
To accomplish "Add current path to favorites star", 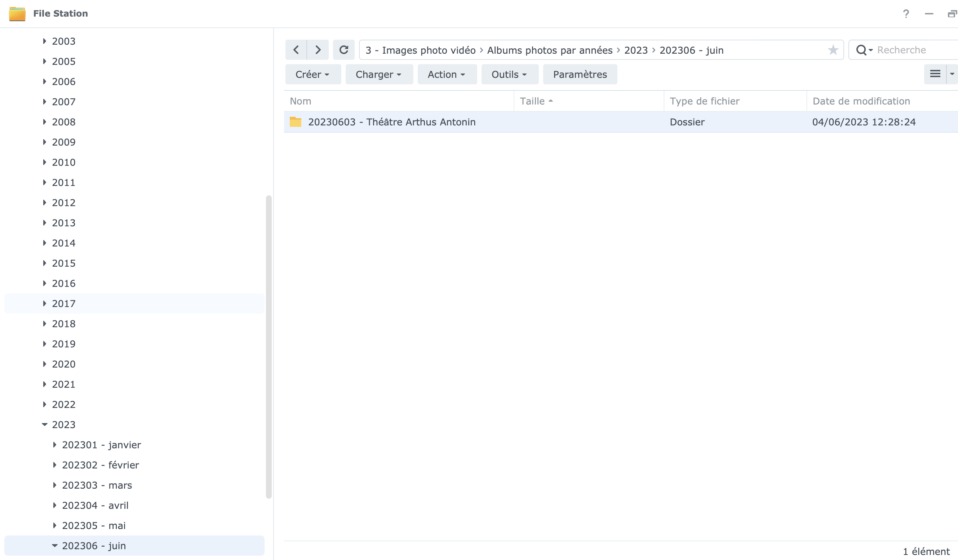I will pyautogui.click(x=833, y=50).
